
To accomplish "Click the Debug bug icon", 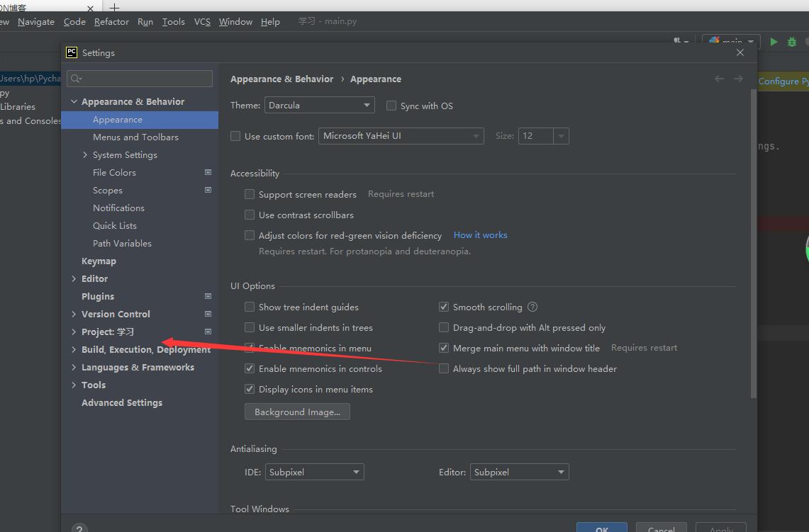I will tap(792, 42).
